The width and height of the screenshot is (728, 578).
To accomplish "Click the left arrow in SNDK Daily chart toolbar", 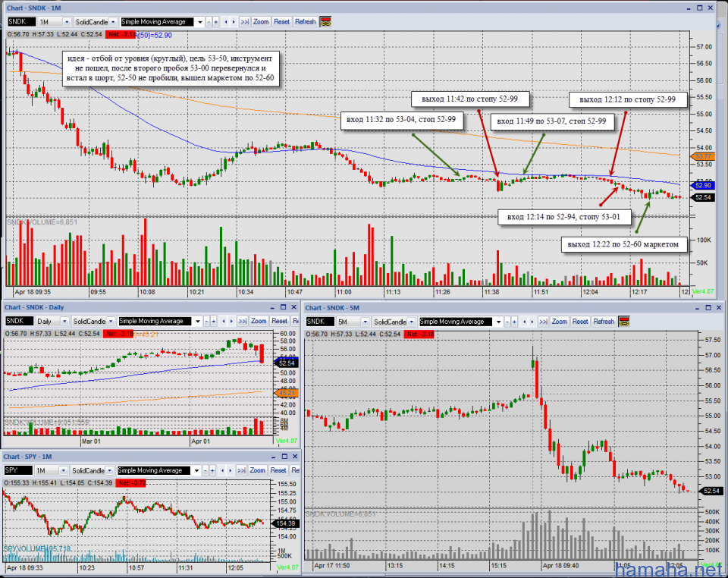I will coord(223,322).
